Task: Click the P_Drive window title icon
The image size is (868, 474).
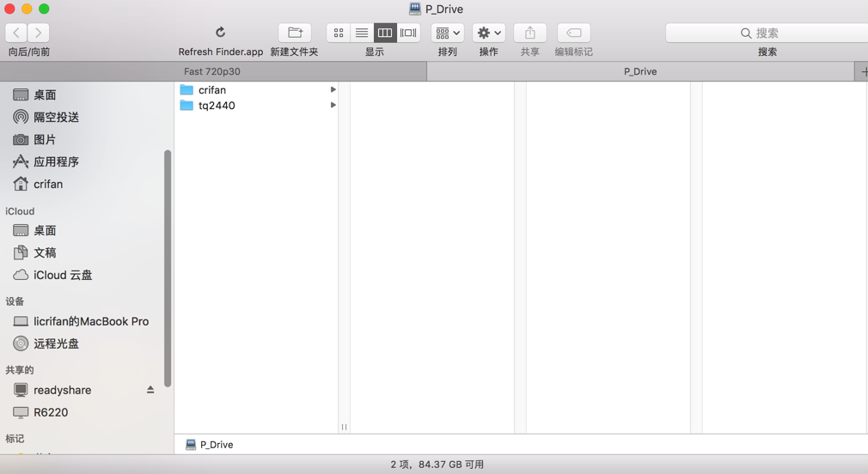Action: pos(414,9)
